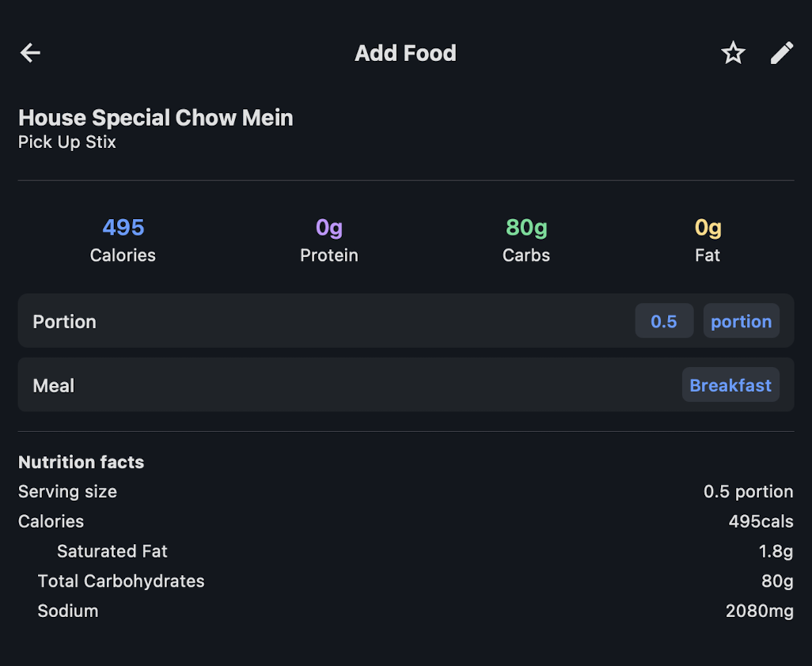Edit the 0.5 portion amount field

664,321
